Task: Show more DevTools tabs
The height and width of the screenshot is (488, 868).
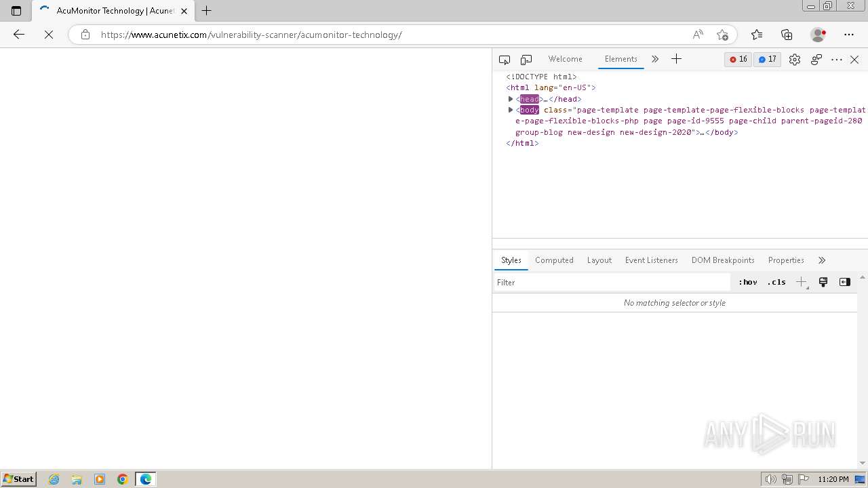Action: [x=655, y=60]
